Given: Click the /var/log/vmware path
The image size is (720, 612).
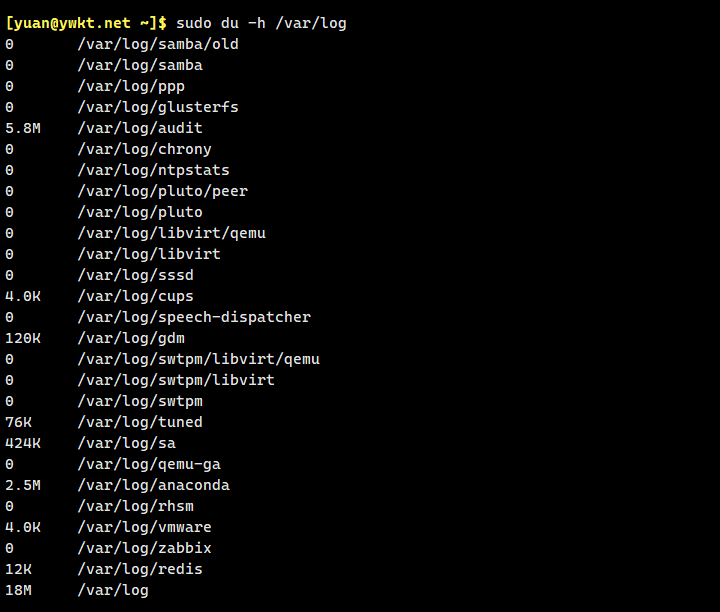Looking at the screenshot, I should 144,527.
